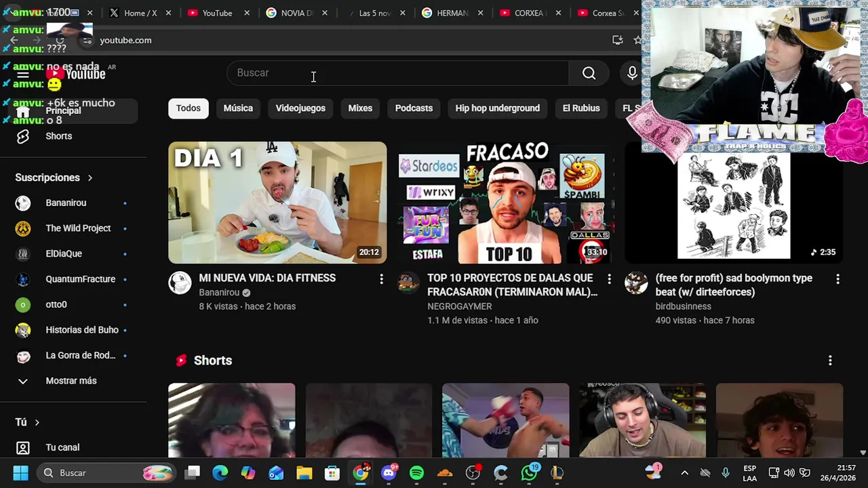Select the Videojuegos filter chip
Viewport: 868px width, 488px height.
coord(300,108)
